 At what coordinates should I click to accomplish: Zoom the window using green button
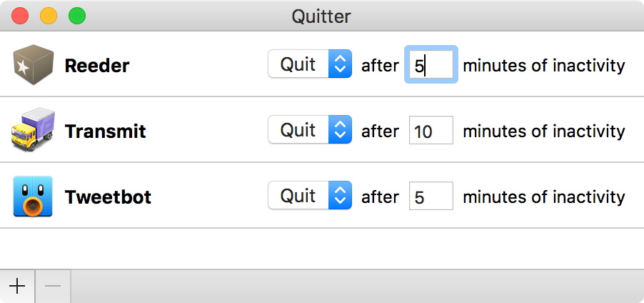click(77, 16)
